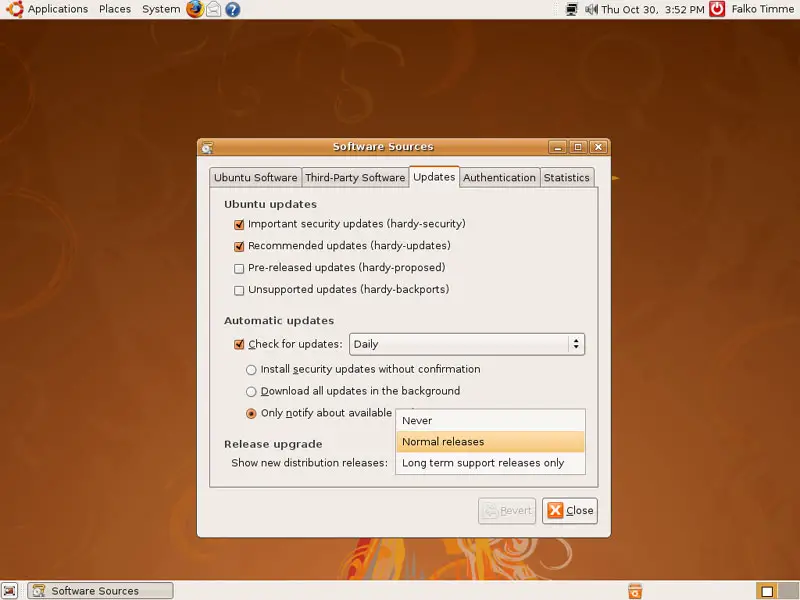Uncheck Important security updates (hardy-security)
800x600 pixels.
point(239,224)
